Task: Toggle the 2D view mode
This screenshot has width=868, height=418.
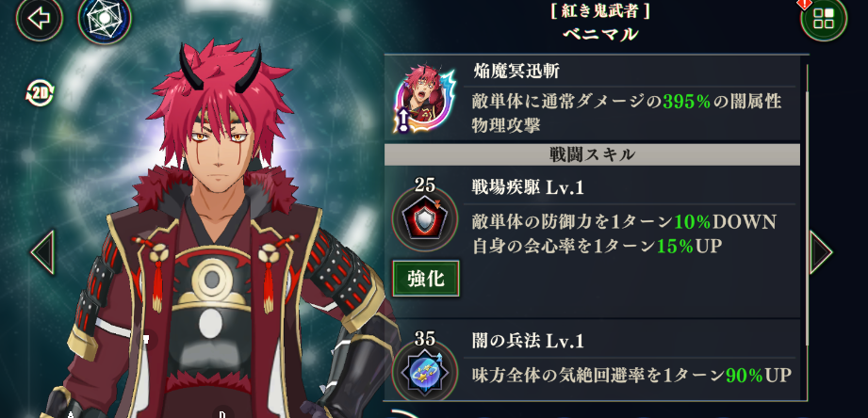Action: pyautogui.click(x=40, y=94)
